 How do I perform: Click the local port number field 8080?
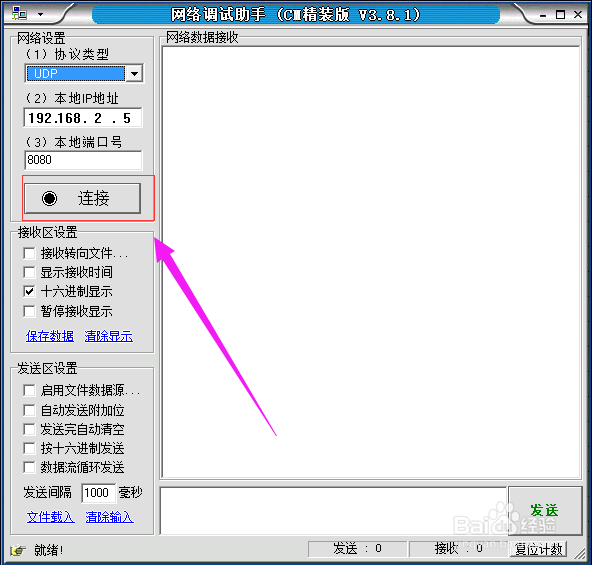pyautogui.click(x=83, y=160)
